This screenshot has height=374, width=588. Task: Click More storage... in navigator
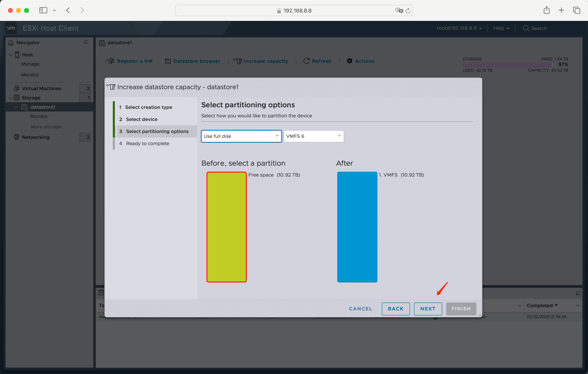click(x=48, y=127)
